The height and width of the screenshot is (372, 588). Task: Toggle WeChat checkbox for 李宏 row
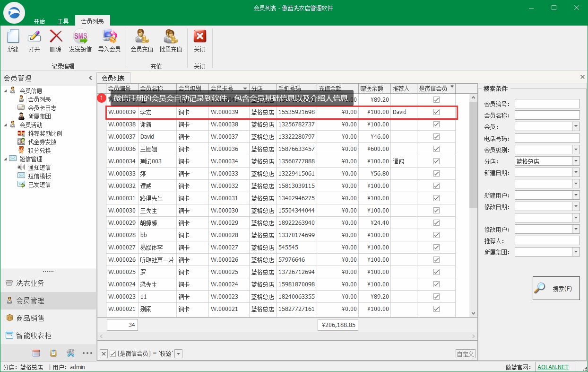[436, 112]
